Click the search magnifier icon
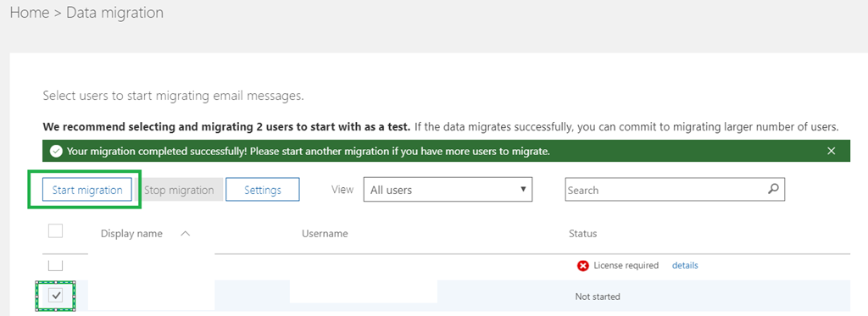Screen dimensions: 868x316 773,189
